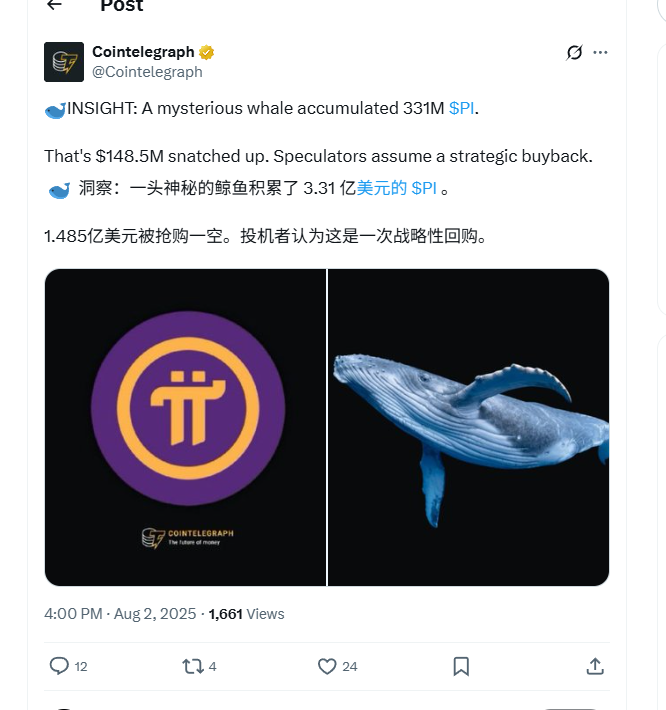Open the Cointelegraph display name link
Image resolution: width=666 pixels, height=710 pixels.
coord(143,52)
